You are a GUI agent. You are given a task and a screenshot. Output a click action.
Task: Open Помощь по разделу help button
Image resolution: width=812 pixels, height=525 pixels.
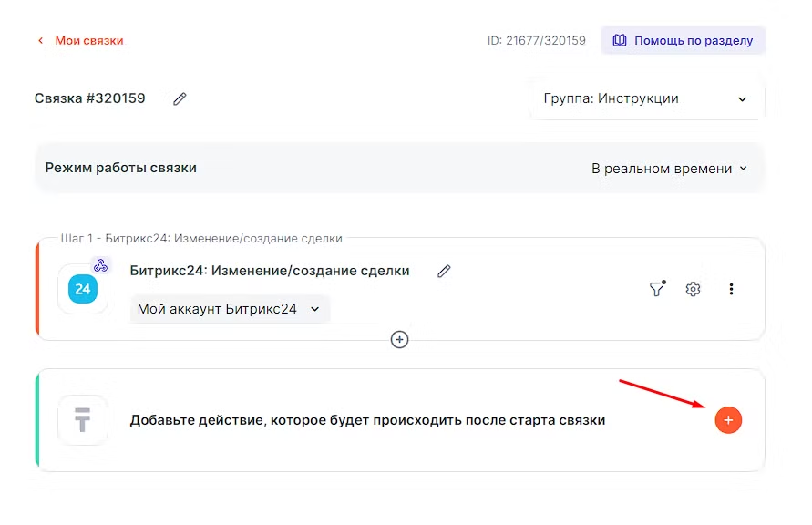tap(683, 40)
